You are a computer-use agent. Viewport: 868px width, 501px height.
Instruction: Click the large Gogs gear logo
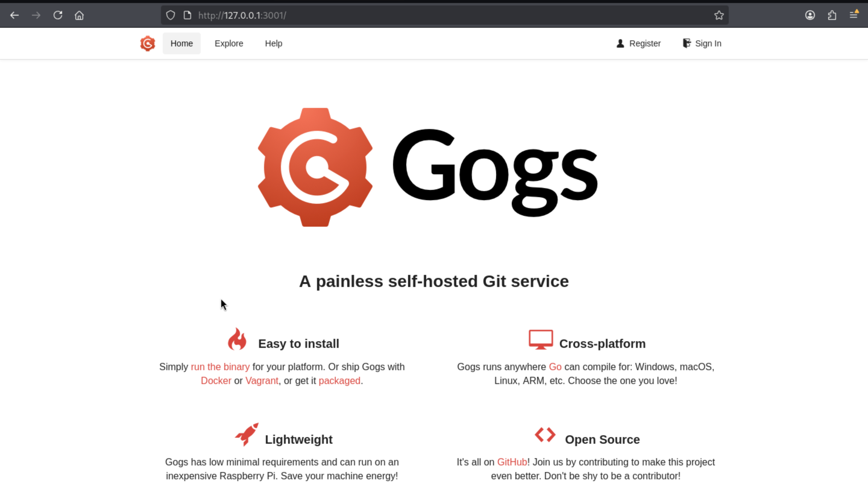tap(315, 168)
